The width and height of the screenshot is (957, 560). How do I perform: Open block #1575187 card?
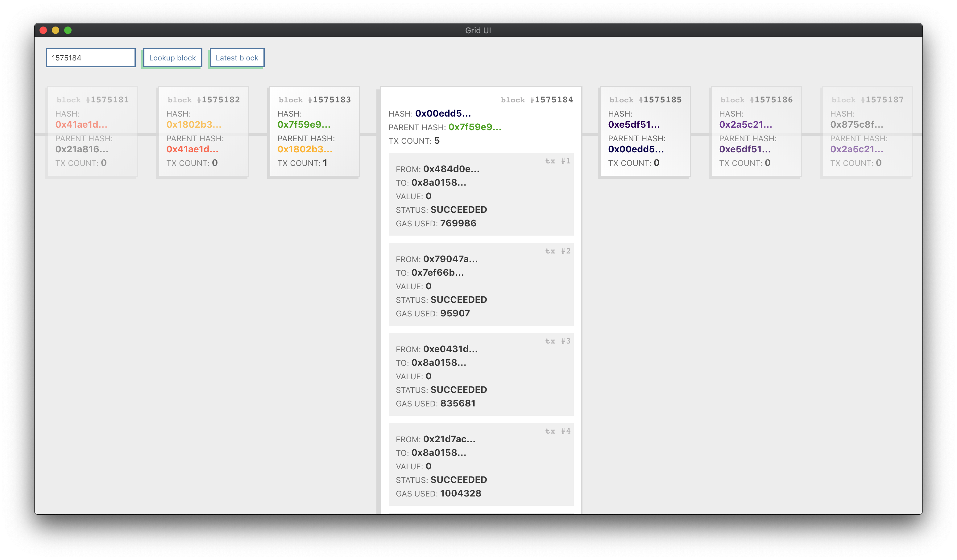(x=867, y=131)
